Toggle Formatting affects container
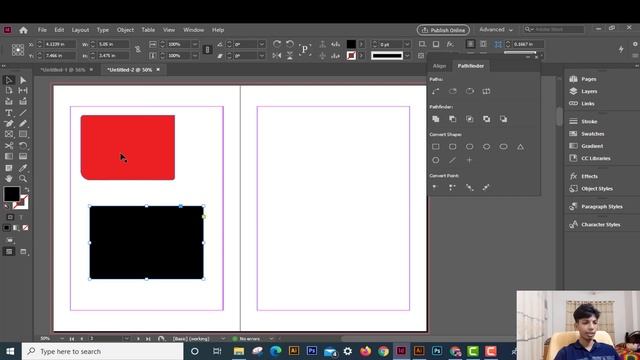Viewport: 640px width, 360px height. click(10, 217)
